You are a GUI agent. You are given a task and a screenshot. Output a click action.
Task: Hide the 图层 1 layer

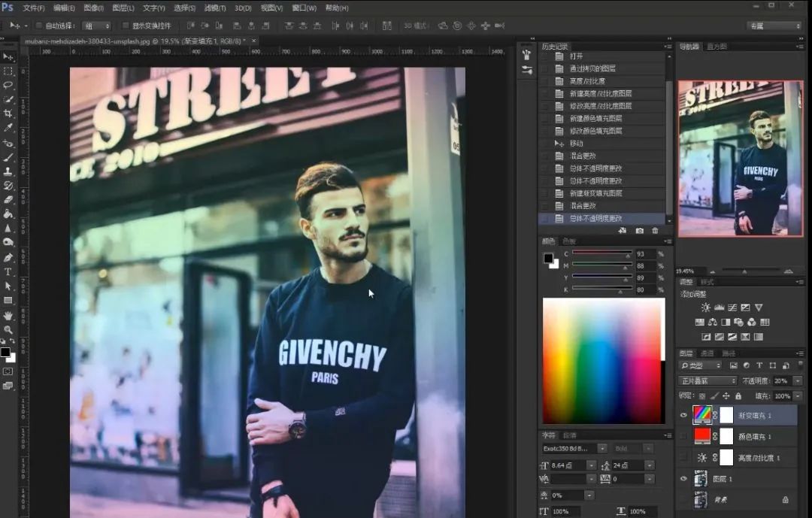(683, 479)
